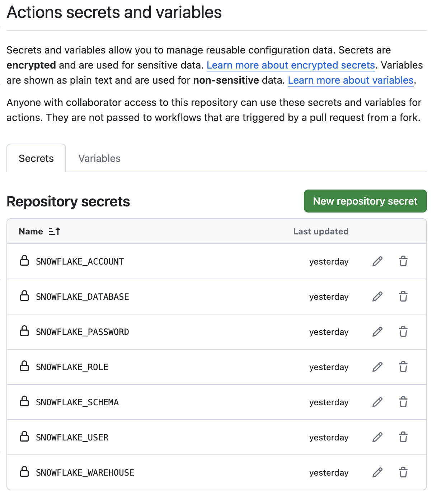Click "yesterday" timestamp for SNOWFLAKE_ACCOUNT
Screen dimensions: 432x504
pos(329,262)
